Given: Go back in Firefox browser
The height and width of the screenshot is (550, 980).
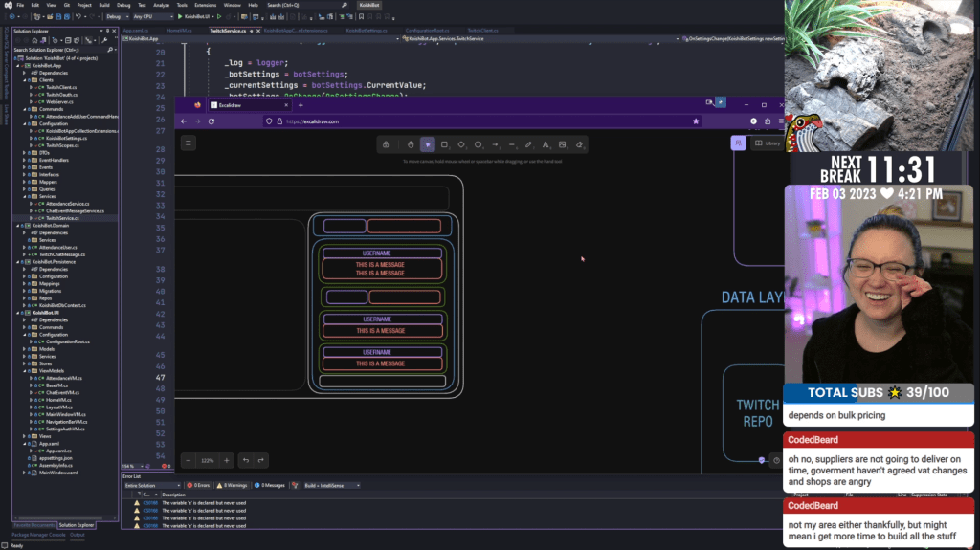Looking at the screenshot, I should pos(184,121).
